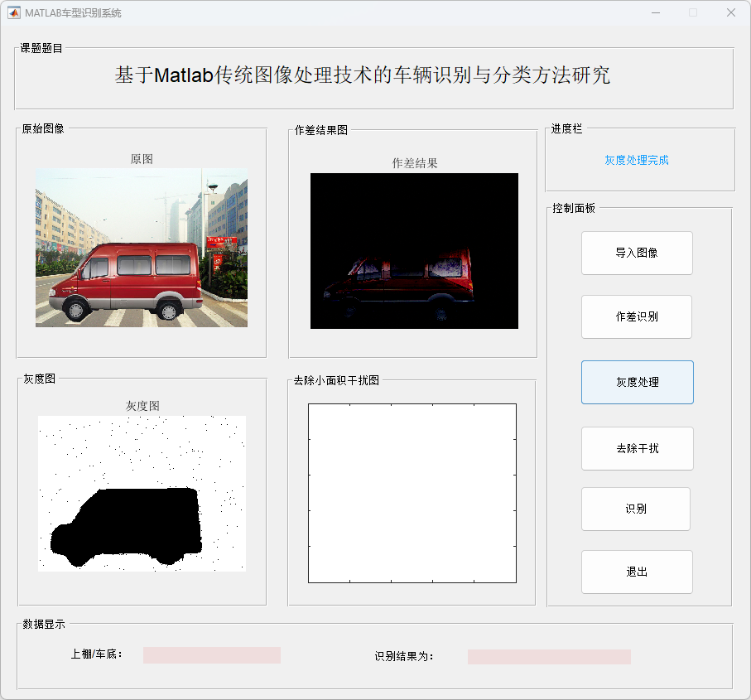Minimize the MATLAB车型识别系统 window

click(x=656, y=12)
